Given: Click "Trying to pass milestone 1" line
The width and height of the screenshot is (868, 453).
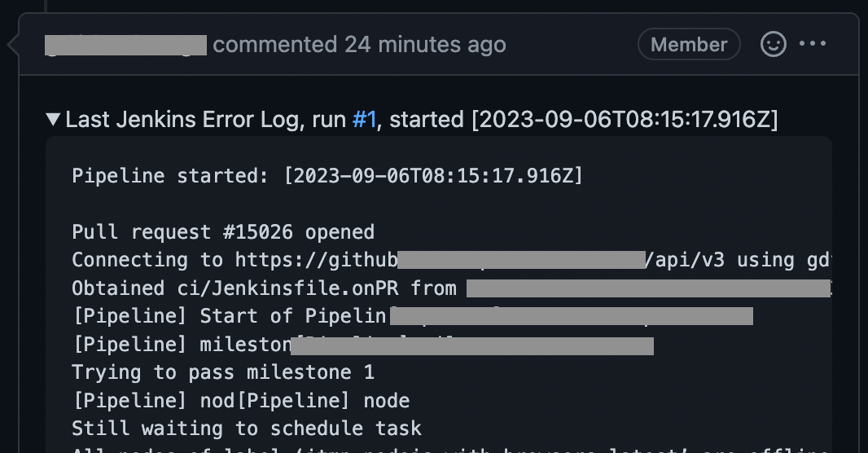Looking at the screenshot, I should [223, 372].
